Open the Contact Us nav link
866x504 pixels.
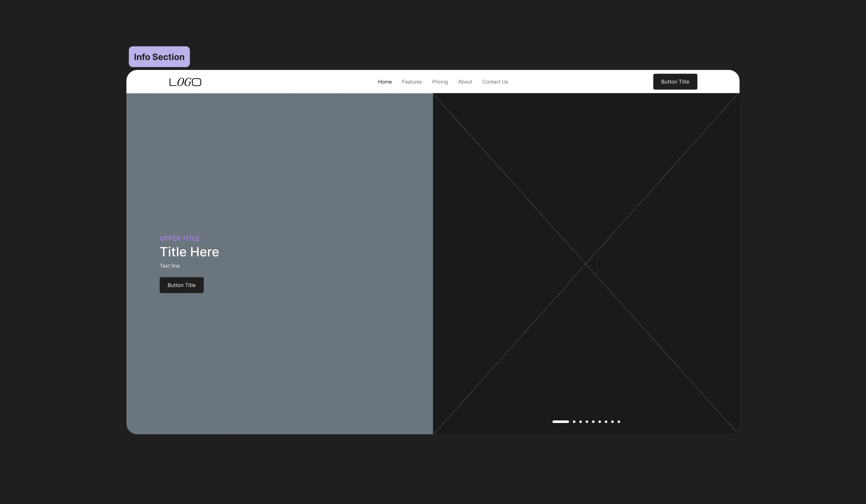click(x=495, y=82)
